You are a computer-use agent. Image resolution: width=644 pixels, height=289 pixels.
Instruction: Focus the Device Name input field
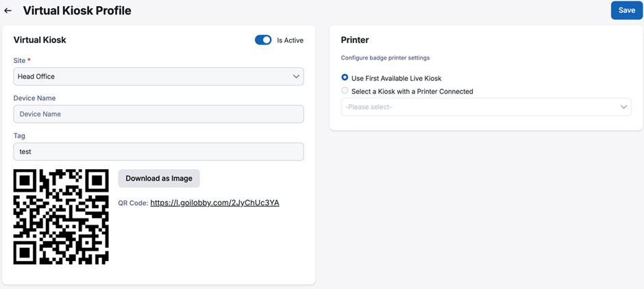158,114
